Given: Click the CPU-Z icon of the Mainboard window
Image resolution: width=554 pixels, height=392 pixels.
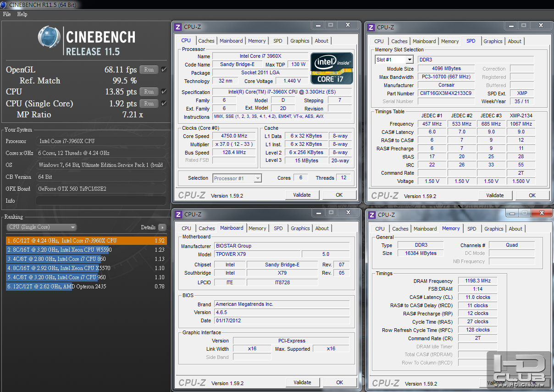Looking at the screenshot, I should [178, 214].
